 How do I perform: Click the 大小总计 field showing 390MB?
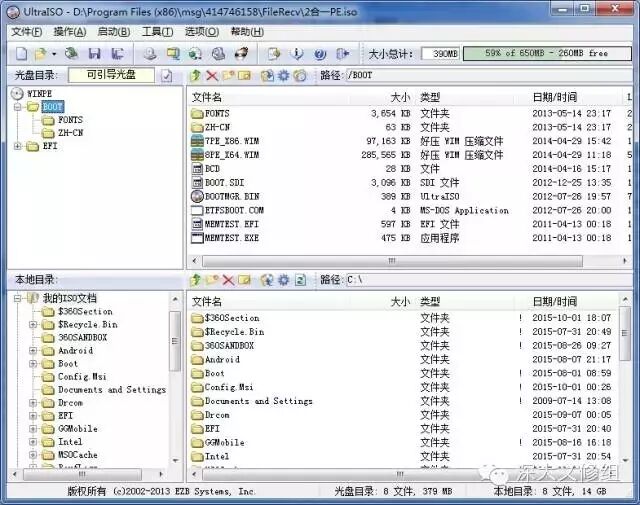click(440, 53)
